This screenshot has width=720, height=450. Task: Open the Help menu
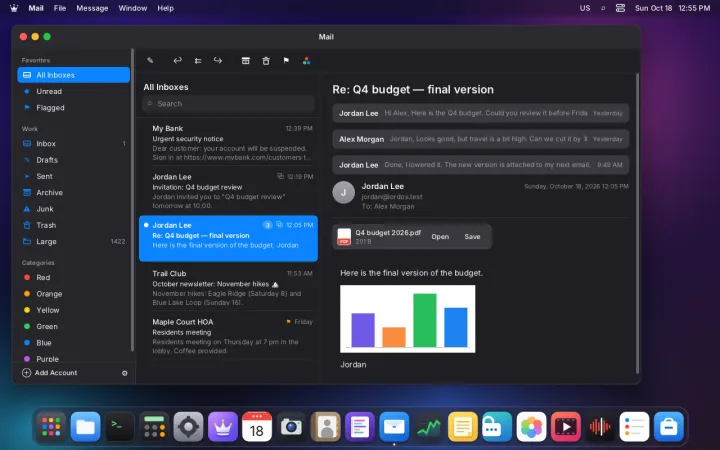pos(165,8)
